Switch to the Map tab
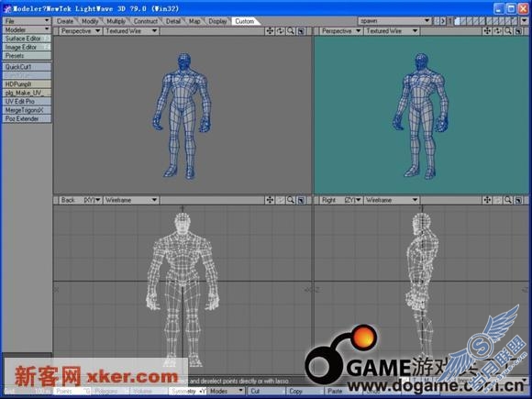 (194, 21)
